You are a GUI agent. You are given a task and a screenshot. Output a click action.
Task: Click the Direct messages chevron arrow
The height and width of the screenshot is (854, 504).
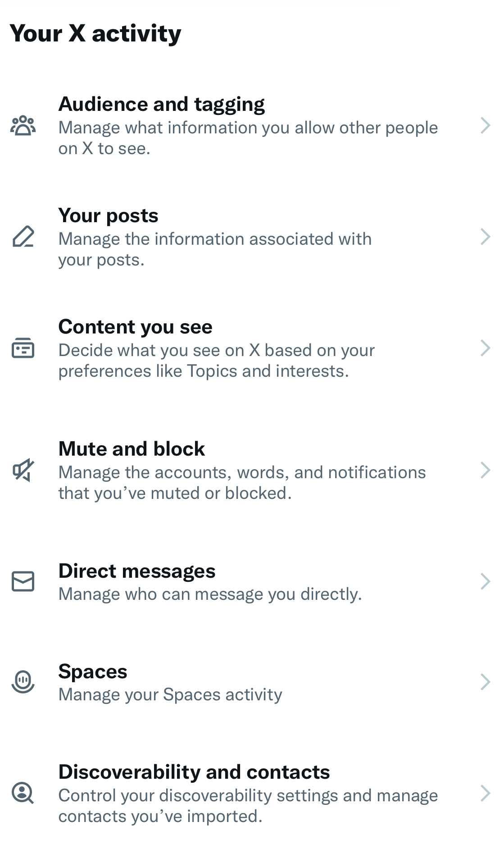[485, 581]
